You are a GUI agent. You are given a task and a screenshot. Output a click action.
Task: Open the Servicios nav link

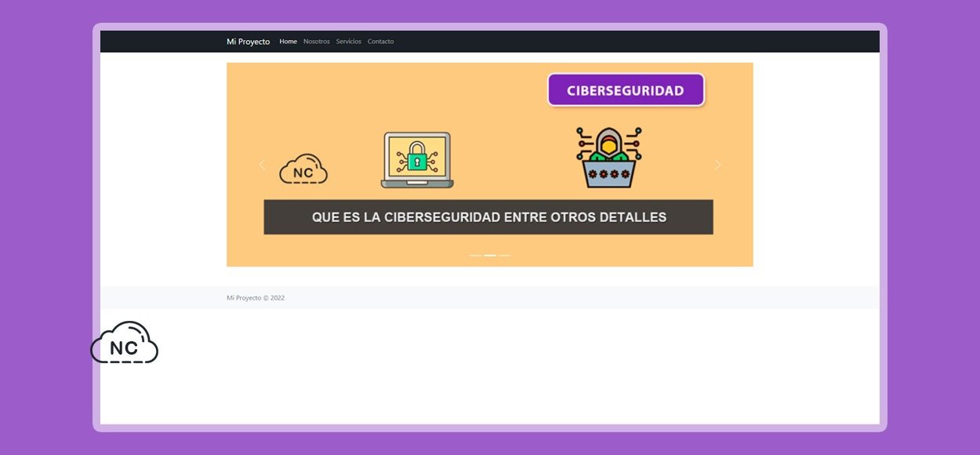[349, 42]
